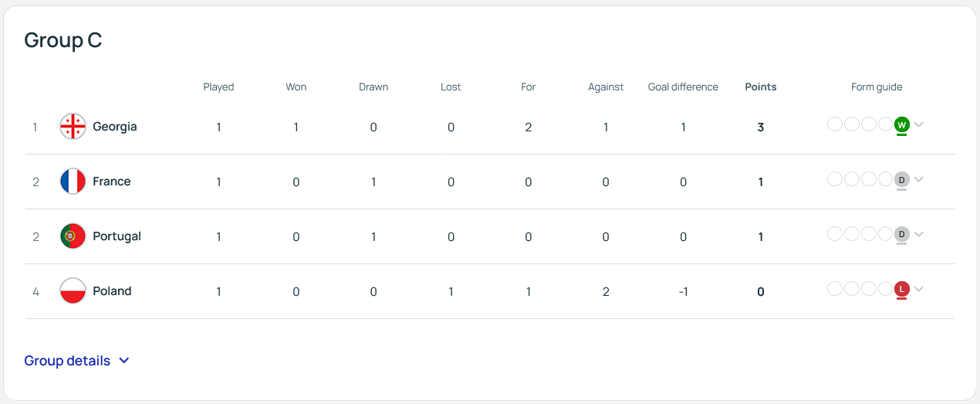Click Portugal's grey D form badge
Image resolution: width=980 pixels, height=404 pixels.
tap(901, 234)
